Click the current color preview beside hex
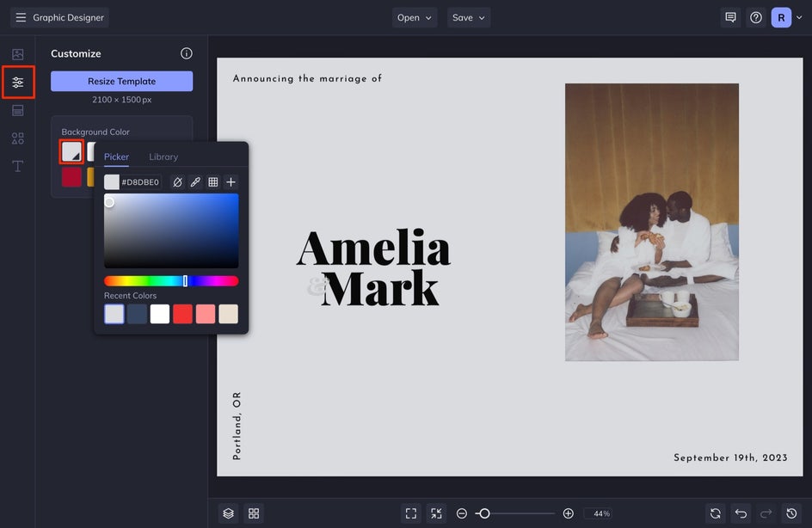The width and height of the screenshot is (812, 528). click(111, 182)
